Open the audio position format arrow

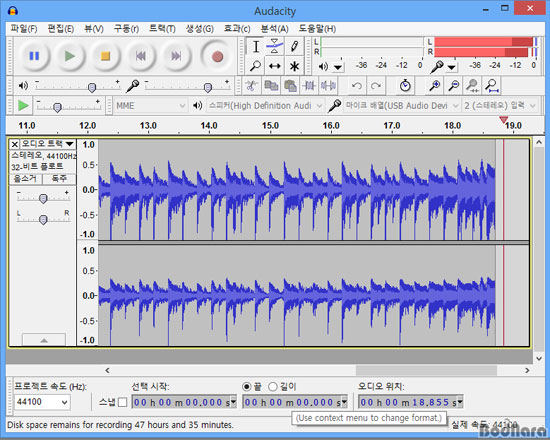pos(460,402)
